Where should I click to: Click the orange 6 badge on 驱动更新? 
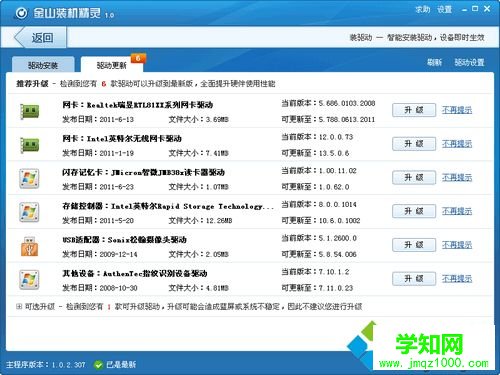click(138, 58)
